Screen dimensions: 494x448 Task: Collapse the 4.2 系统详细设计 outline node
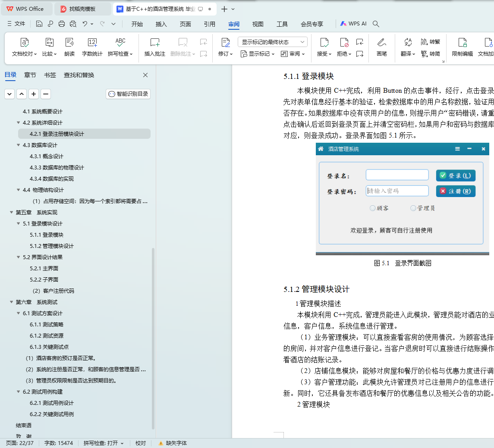[x=18, y=123]
